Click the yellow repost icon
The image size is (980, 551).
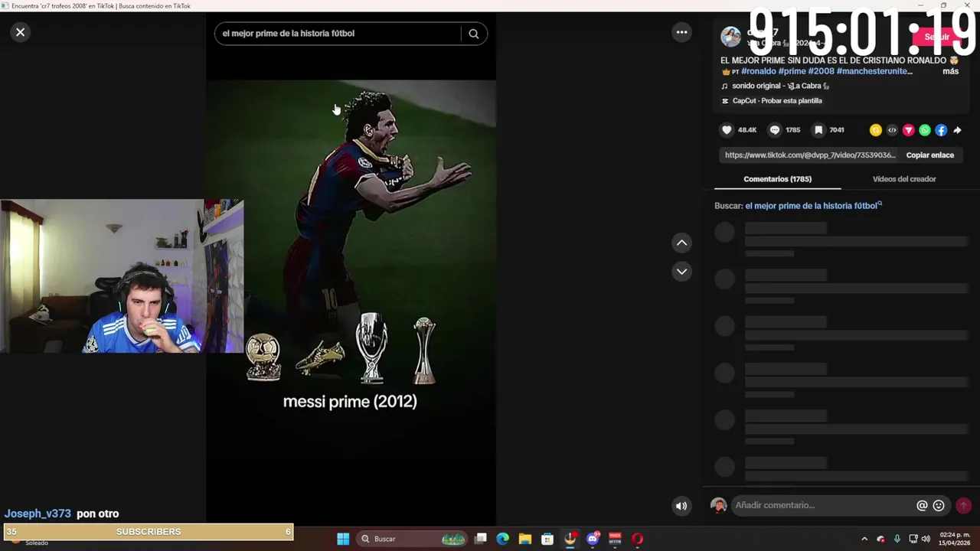click(876, 130)
